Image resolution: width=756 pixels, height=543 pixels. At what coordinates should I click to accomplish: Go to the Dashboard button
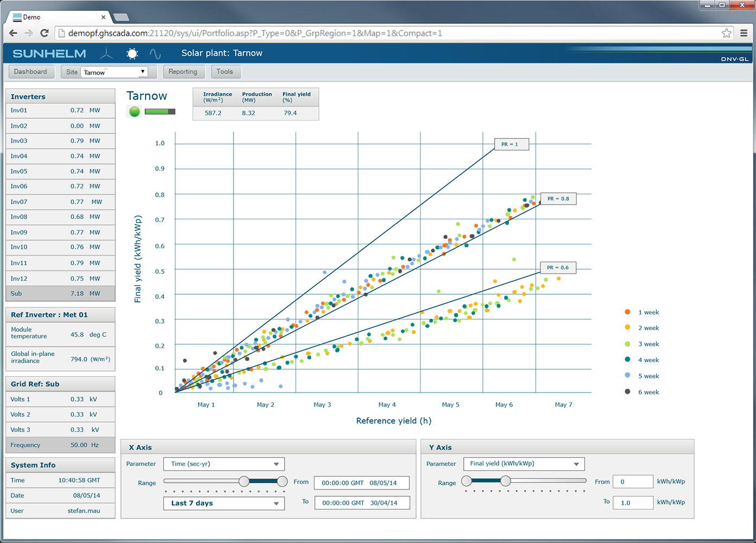pos(30,72)
